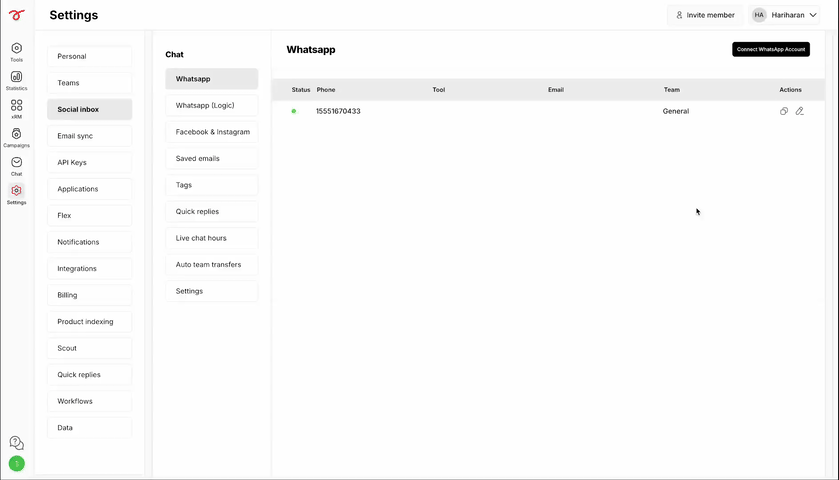This screenshot has height=480, width=839.
Task: Click the Team column header
Action: point(672,90)
